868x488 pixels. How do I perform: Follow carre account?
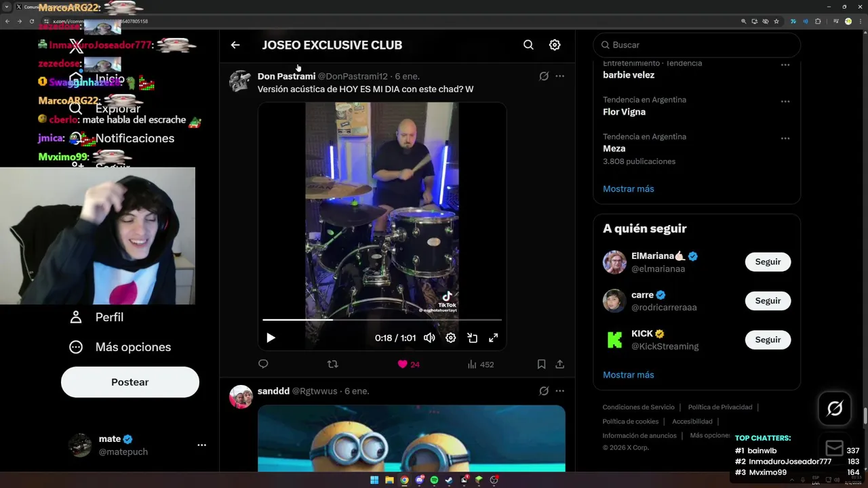(x=768, y=301)
